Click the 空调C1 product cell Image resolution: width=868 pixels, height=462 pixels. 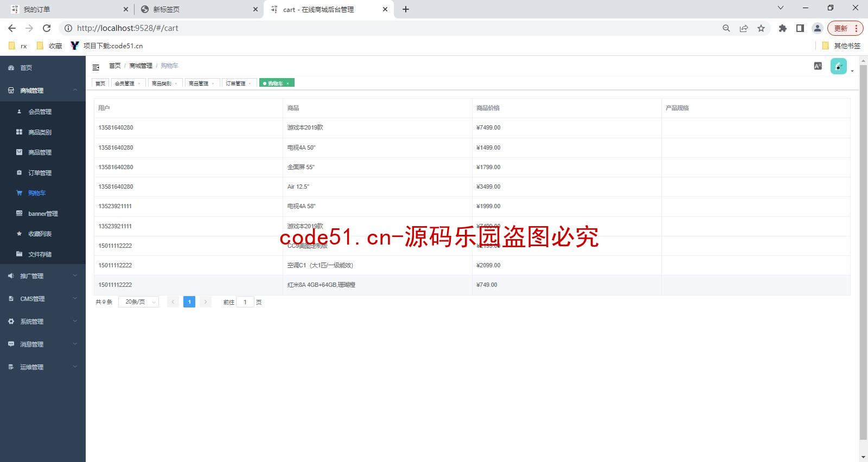point(378,265)
